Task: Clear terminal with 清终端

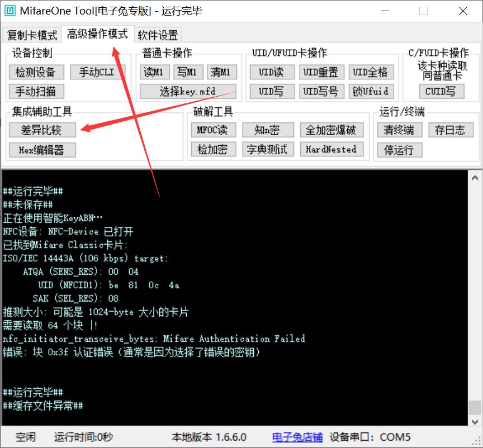Action: pos(400,130)
